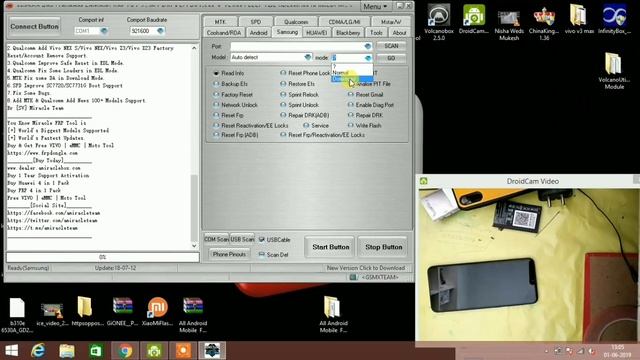The width and height of the screenshot is (640, 360).
Task: Expand the Port dropdown arrow
Action: (x=368, y=46)
